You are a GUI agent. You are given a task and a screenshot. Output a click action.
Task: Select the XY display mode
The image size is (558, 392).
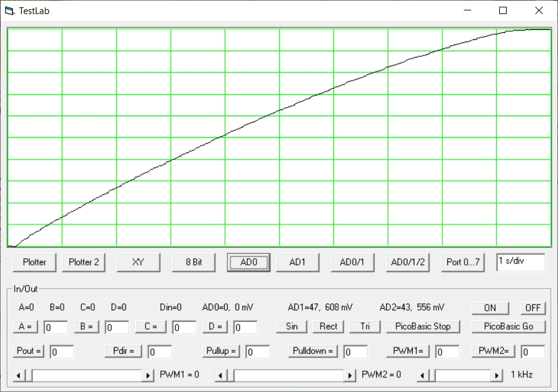click(x=138, y=262)
